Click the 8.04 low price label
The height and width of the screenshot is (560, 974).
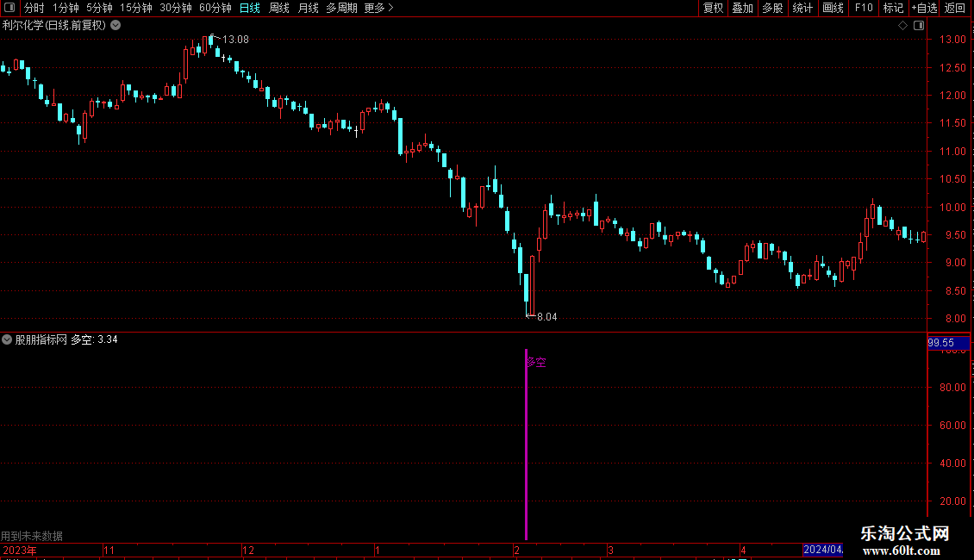pos(546,317)
